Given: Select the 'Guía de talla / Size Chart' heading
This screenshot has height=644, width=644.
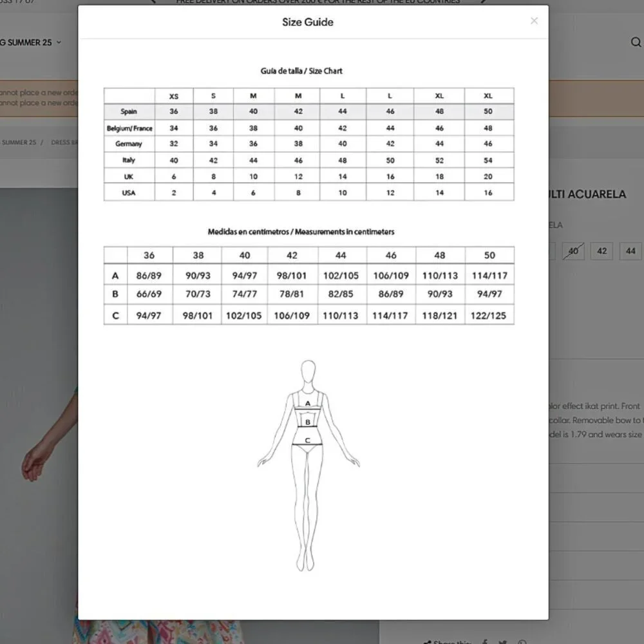Looking at the screenshot, I should pyautogui.click(x=301, y=71).
